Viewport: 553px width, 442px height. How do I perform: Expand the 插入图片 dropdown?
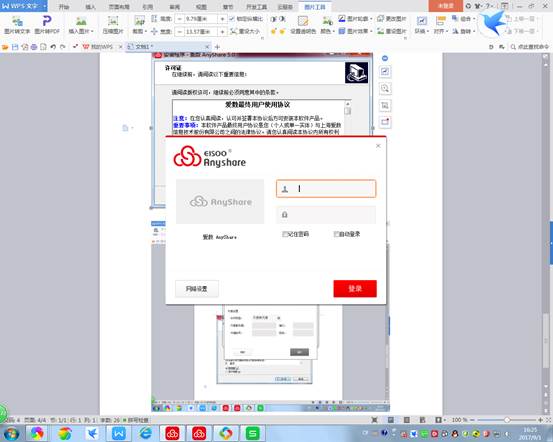coord(92,32)
